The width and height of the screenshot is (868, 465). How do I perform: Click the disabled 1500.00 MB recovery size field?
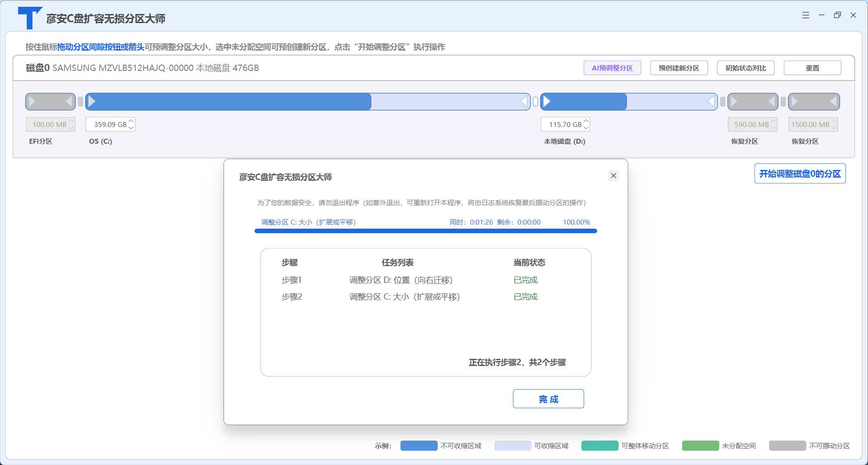coord(813,124)
